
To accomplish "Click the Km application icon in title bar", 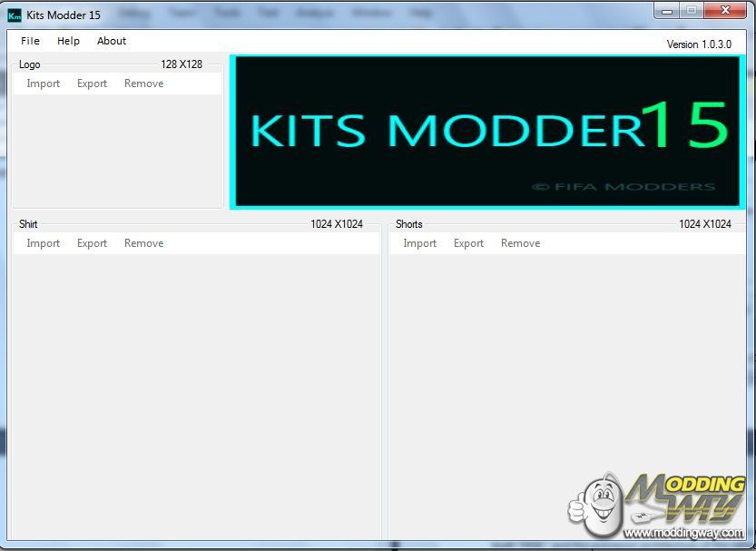I will (x=15, y=14).
